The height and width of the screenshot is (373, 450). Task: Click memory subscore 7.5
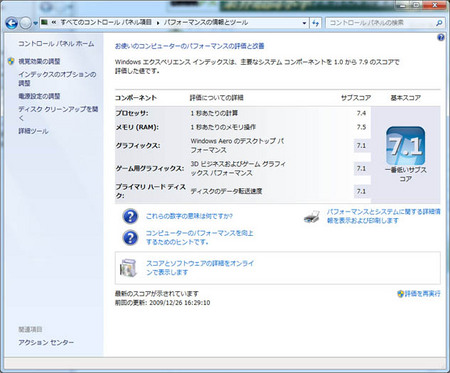click(x=361, y=127)
